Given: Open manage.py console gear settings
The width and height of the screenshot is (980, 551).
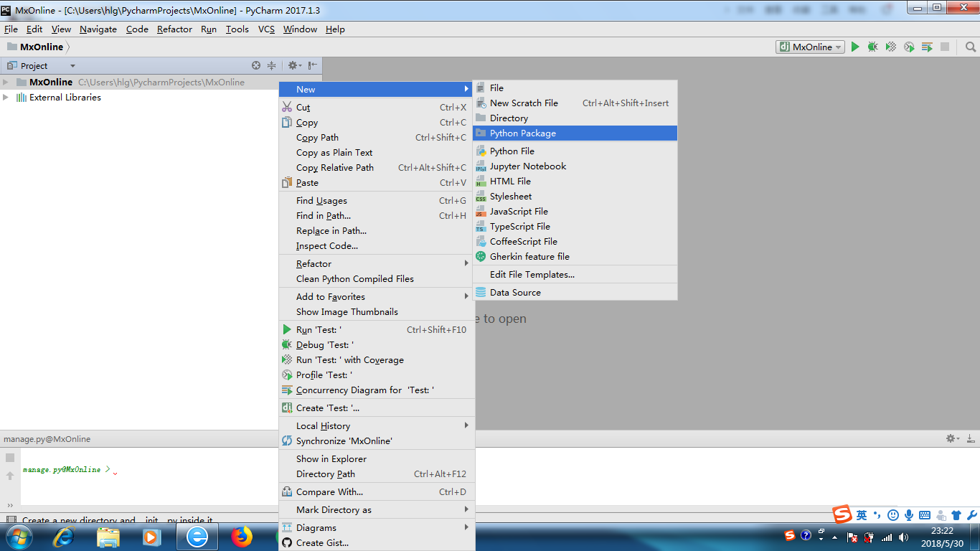Looking at the screenshot, I should pyautogui.click(x=952, y=438).
